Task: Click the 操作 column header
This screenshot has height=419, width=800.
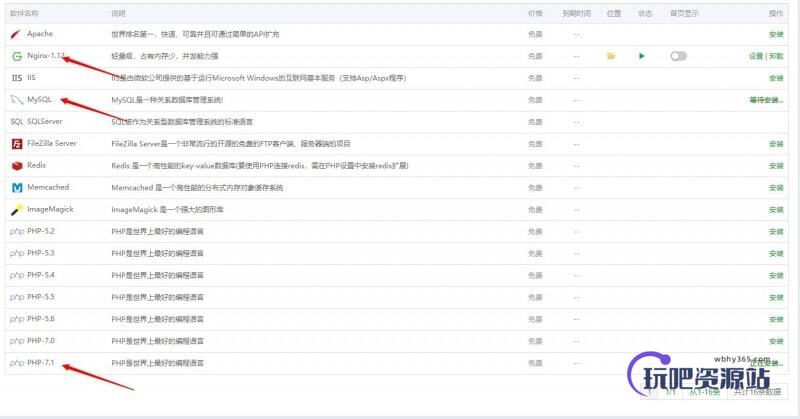Action: (776, 14)
